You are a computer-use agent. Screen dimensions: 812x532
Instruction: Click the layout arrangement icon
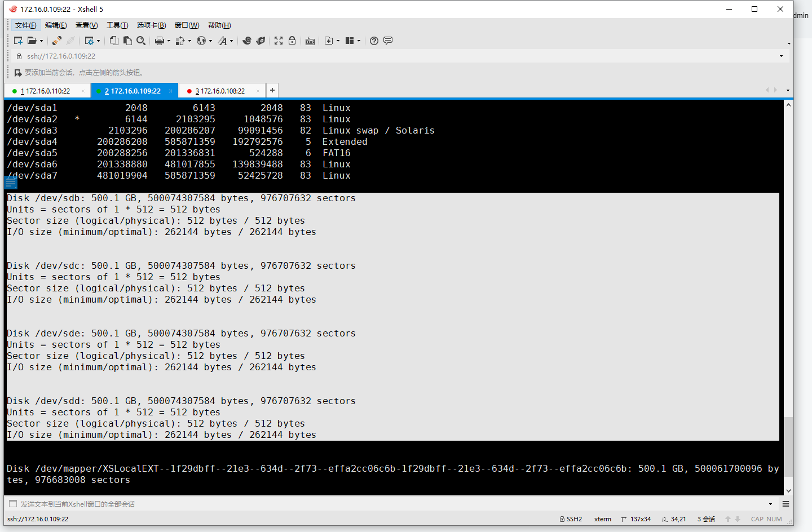(350, 41)
